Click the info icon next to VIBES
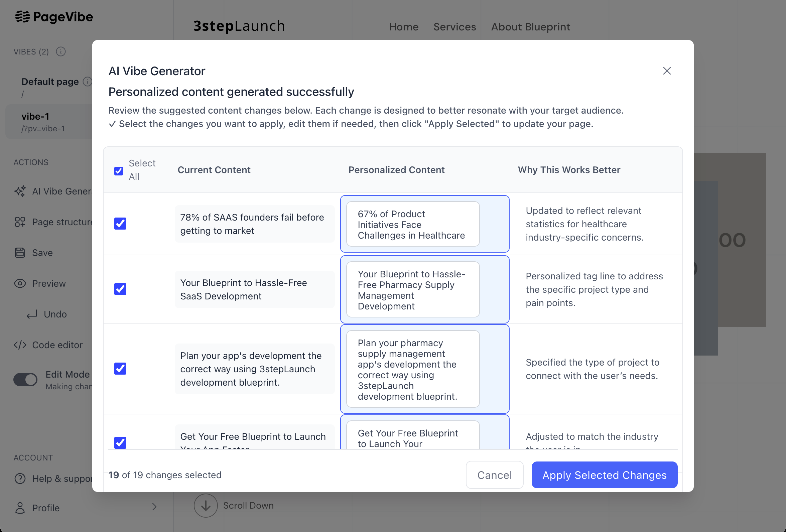 (61, 51)
